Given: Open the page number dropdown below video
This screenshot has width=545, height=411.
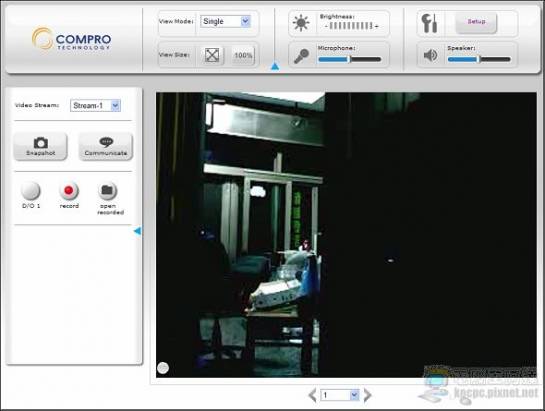Looking at the screenshot, I should click(340, 395).
